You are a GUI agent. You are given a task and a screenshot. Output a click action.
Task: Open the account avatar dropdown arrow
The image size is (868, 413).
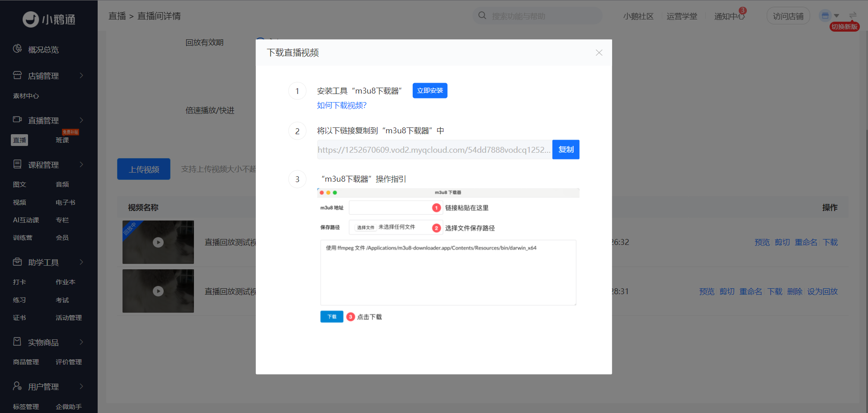tap(836, 16)
